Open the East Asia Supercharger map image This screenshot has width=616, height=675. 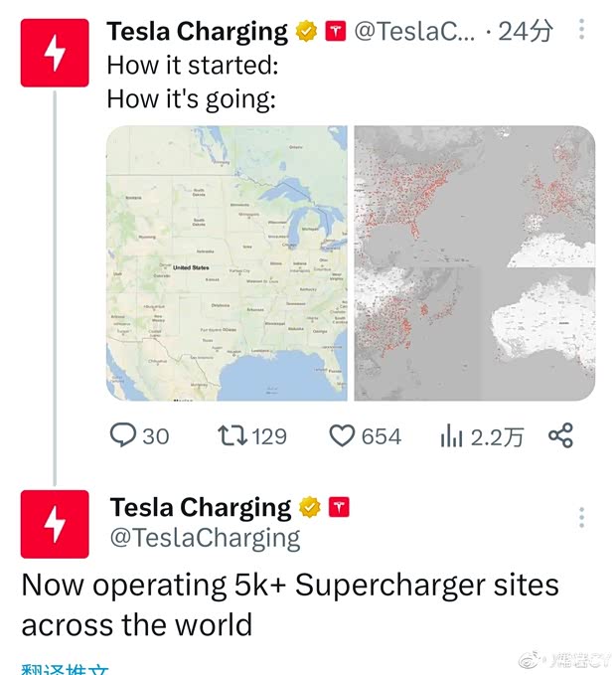(x=417, y=334)
